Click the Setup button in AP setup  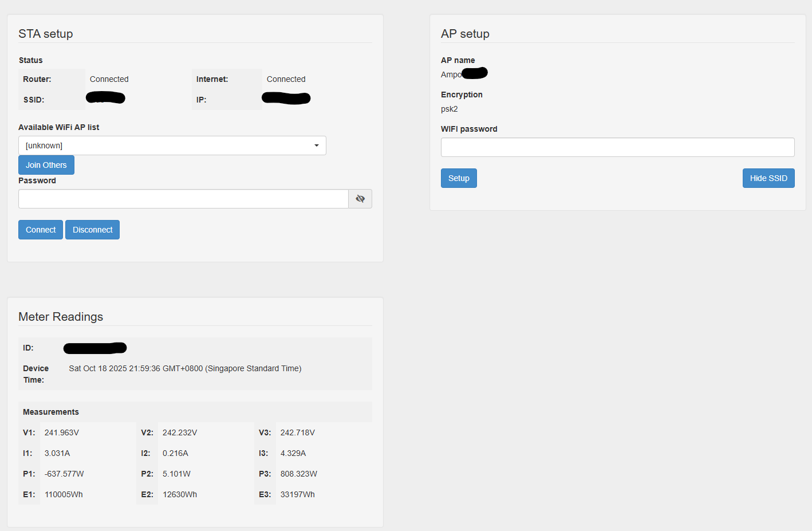click(459, 178)
